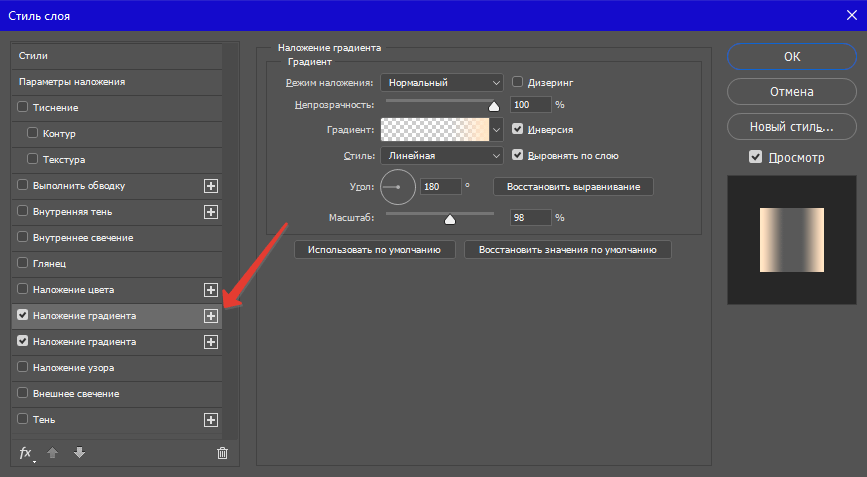Open the Режим наложения dropdown

pos(441,82)
